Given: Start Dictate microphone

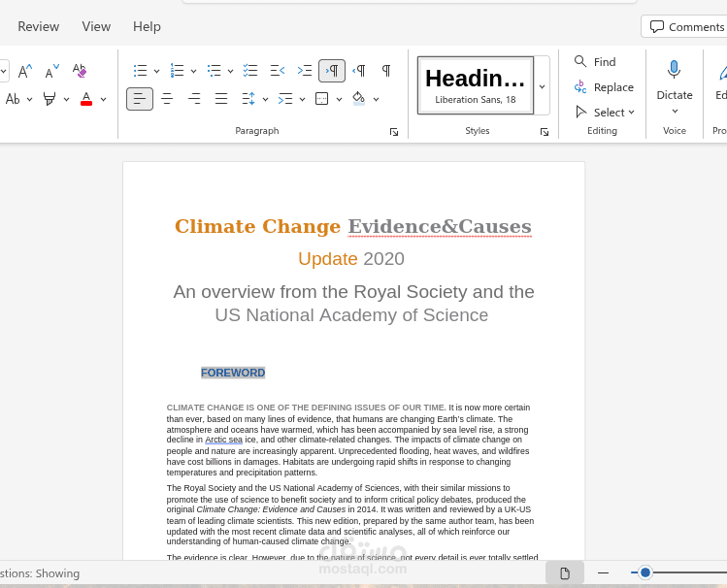Looking at the screenshot, I should (675, 78).
